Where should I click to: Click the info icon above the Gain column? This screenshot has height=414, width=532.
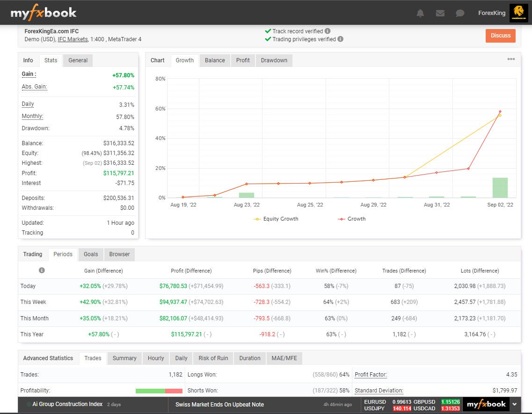(42, 270)
